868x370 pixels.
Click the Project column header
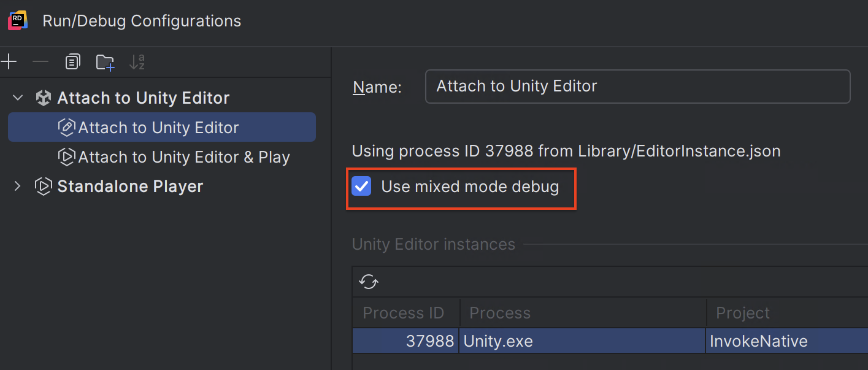742,312
